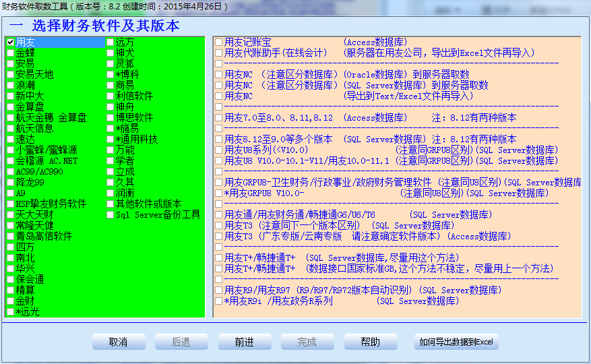Check 用友代账助手(在线会计) version
Screen dimensions: 591x364
click(218, 53)
